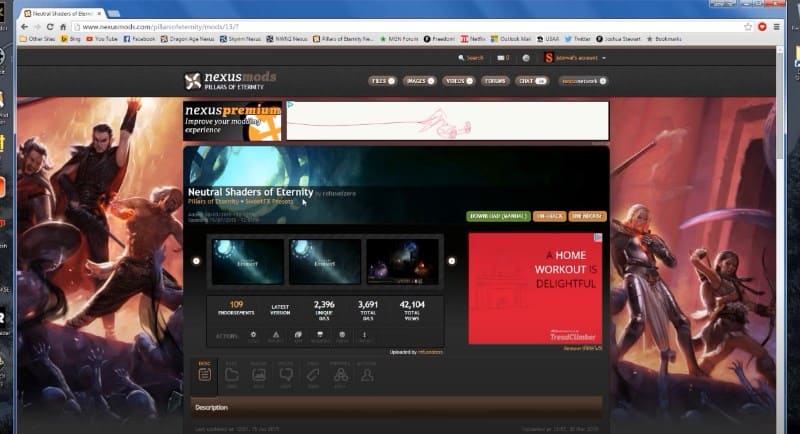
Task: Click the round notifications icon in header
Action: tap(526, 58)
